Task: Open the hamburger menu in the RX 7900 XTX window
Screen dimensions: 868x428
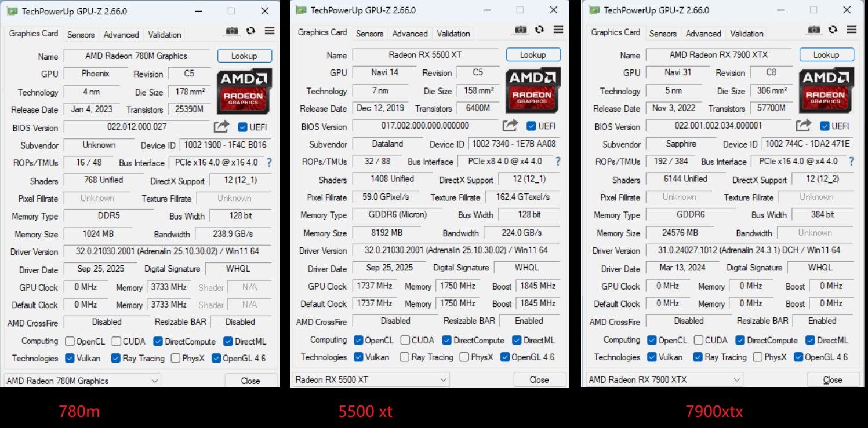Action: pyautogui.click(x=852, y=30)
